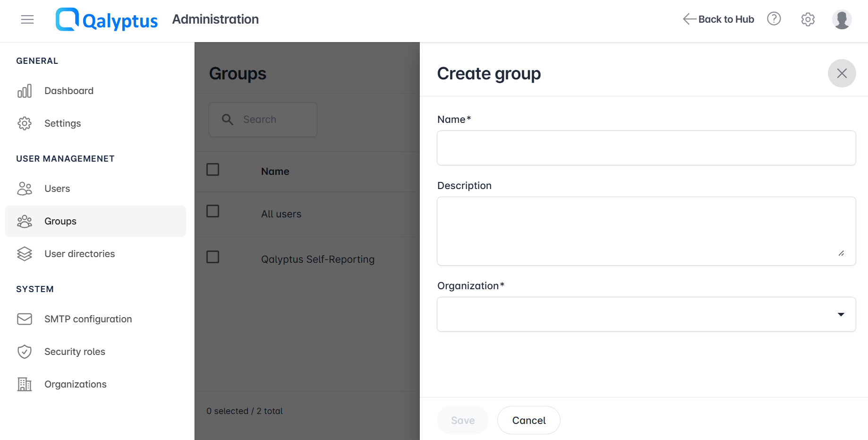Check the Qalyptus Self-Reporting checkbox
Viewport: 868px width, 440px height.
coord(213,257)
